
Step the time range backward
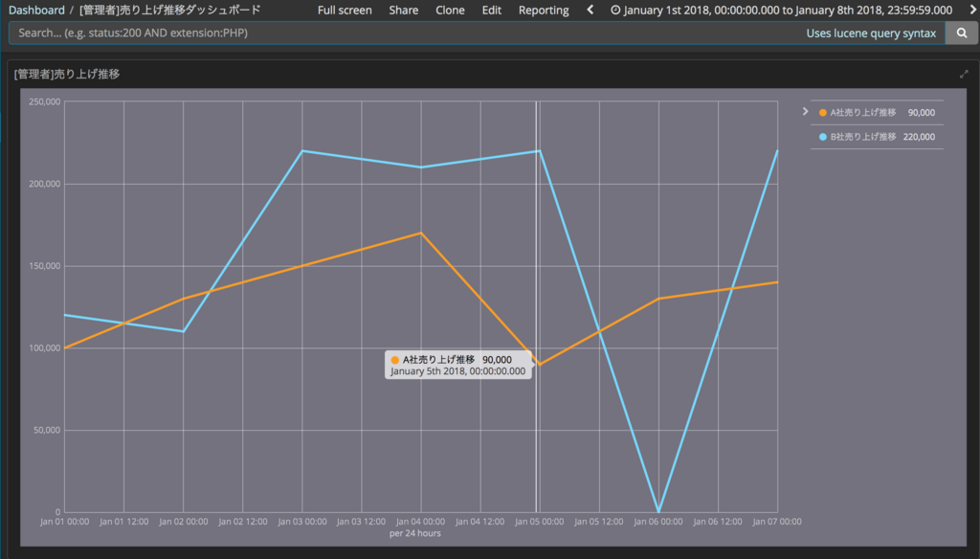pyautogui.click(x=590, y=10)
